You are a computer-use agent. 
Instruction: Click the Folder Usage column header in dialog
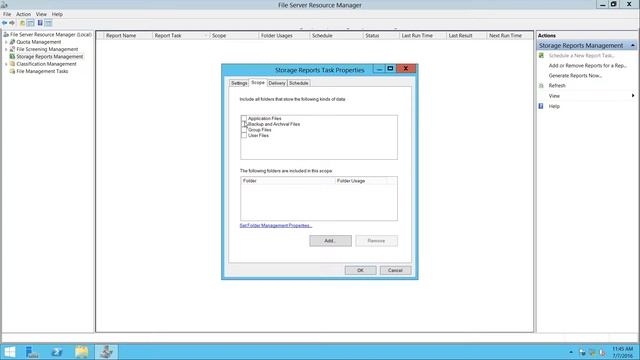360,181
